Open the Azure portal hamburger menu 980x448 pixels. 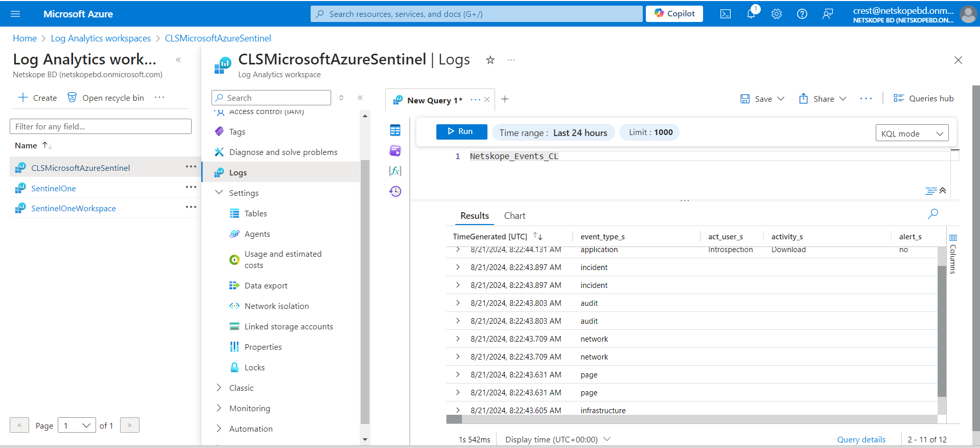15,14
